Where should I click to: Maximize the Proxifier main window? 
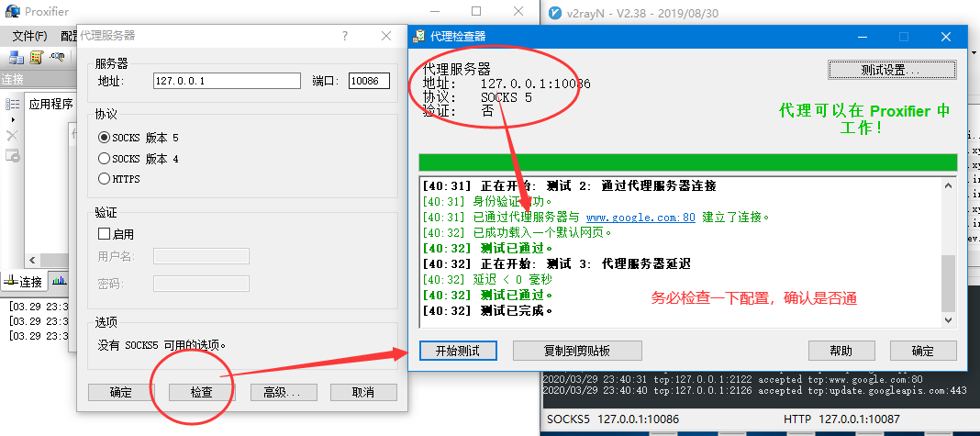pyautogui.click(x=476, y=11)
